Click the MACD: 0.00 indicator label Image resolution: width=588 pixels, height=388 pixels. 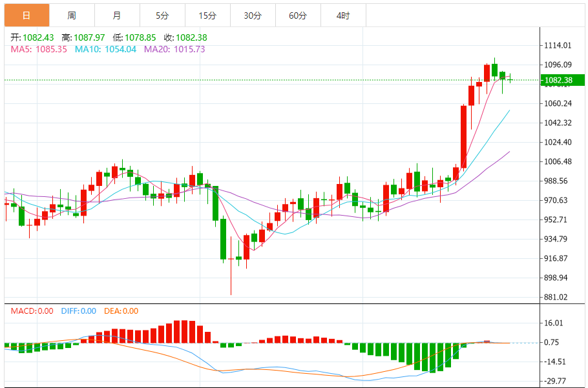coord(32,311)
